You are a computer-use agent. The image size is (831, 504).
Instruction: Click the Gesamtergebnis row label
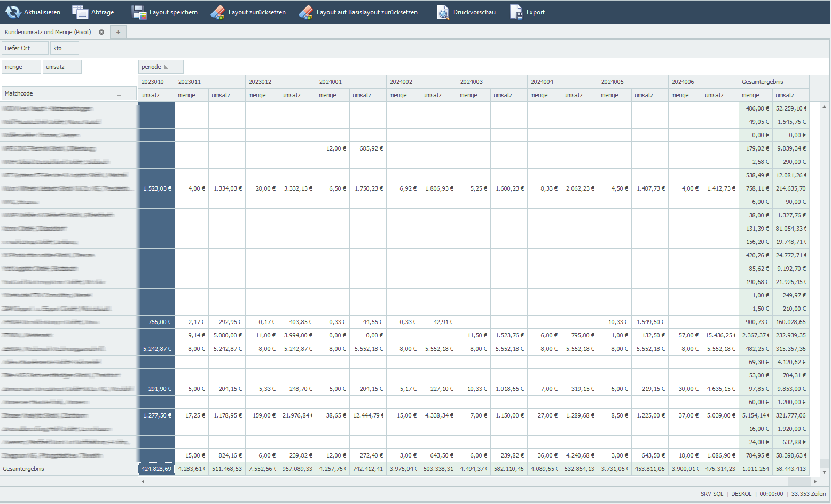tap(69, 469)
